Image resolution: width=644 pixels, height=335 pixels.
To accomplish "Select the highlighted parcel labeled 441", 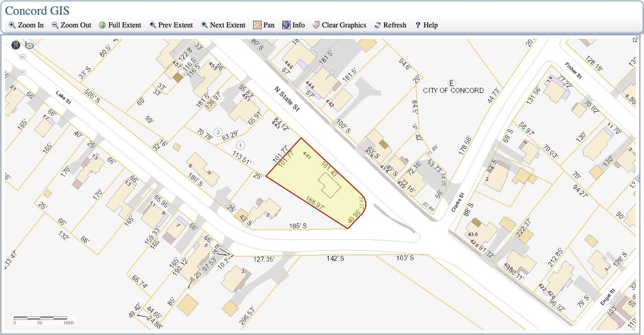I will coord(315,181).
